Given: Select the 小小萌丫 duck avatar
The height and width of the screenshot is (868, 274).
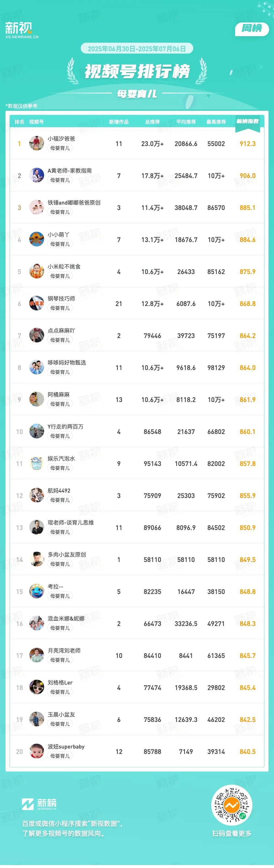Looking at the screenshot, I should (36, 239).
